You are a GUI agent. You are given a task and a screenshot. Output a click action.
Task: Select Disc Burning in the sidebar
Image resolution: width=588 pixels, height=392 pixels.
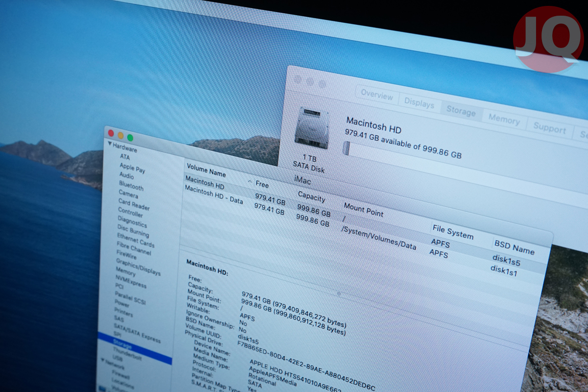point(133,231)
